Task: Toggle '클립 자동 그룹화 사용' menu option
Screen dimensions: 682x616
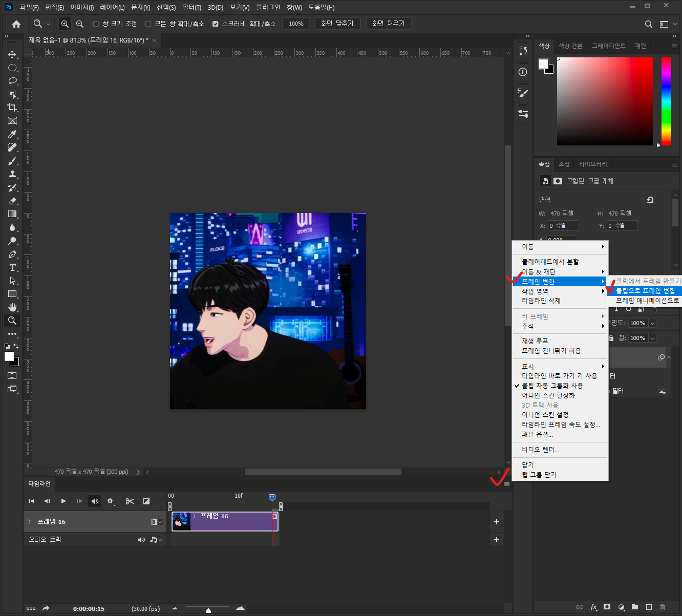Action: tap(552, 386)
